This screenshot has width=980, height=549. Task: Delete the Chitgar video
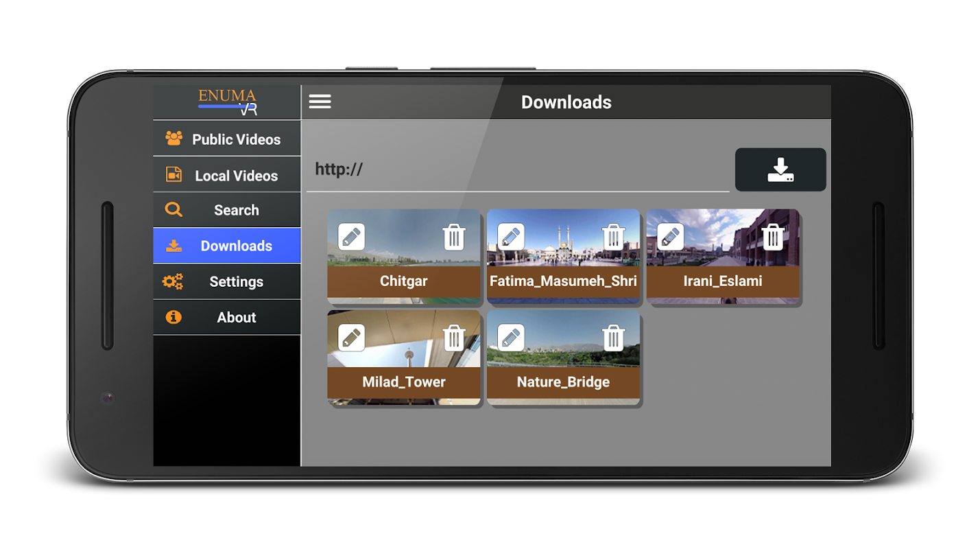[x=454, y=237]
